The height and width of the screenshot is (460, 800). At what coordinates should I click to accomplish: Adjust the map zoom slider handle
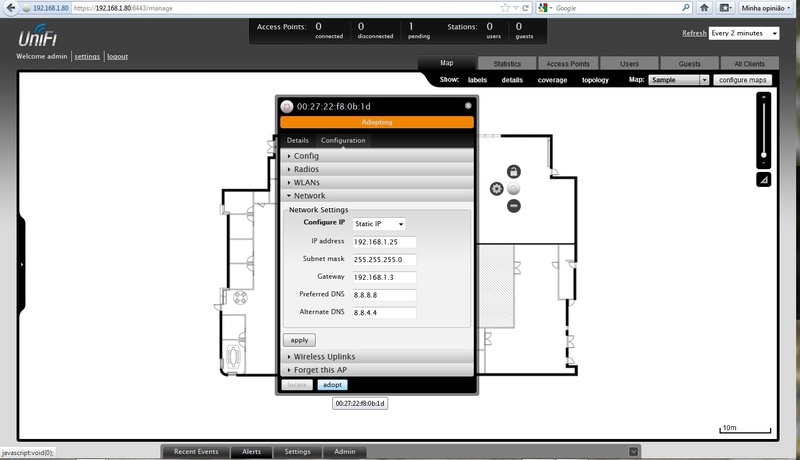(x=764, y=155)
